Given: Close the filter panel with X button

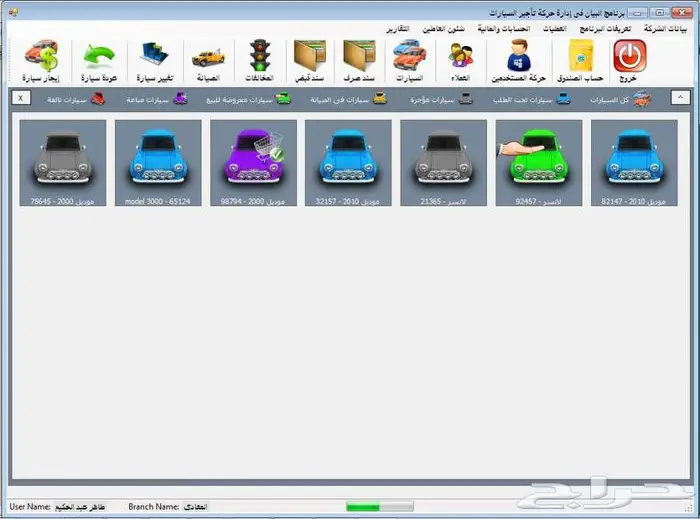Looking at the screenshot, I should coord(22,98).
